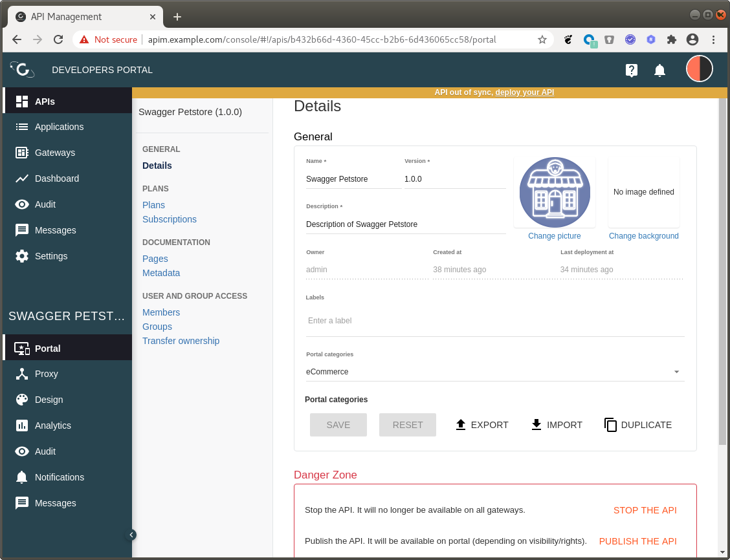Select Plans under the PLANS section
The width and height of the screenshot is (730, 560).
click(153, 204)
